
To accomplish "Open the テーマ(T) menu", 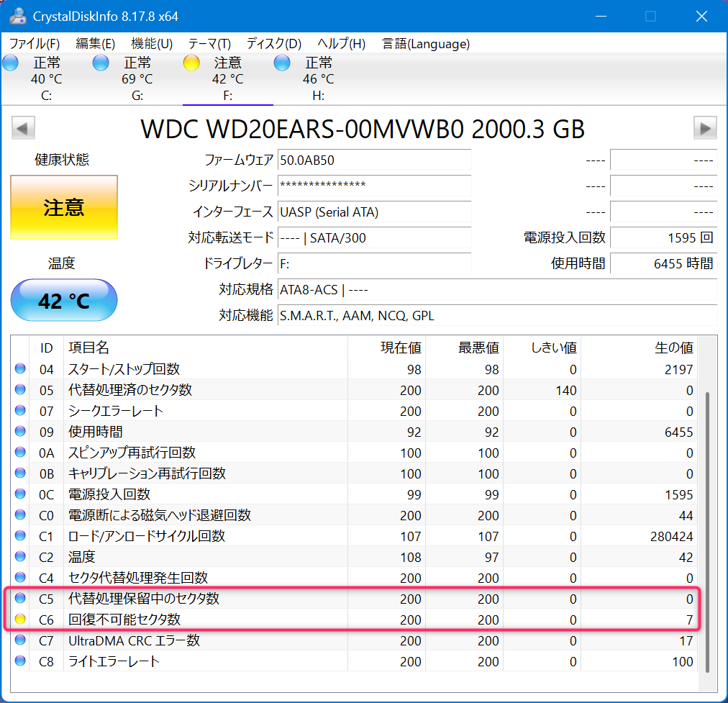I will [209, 44].
